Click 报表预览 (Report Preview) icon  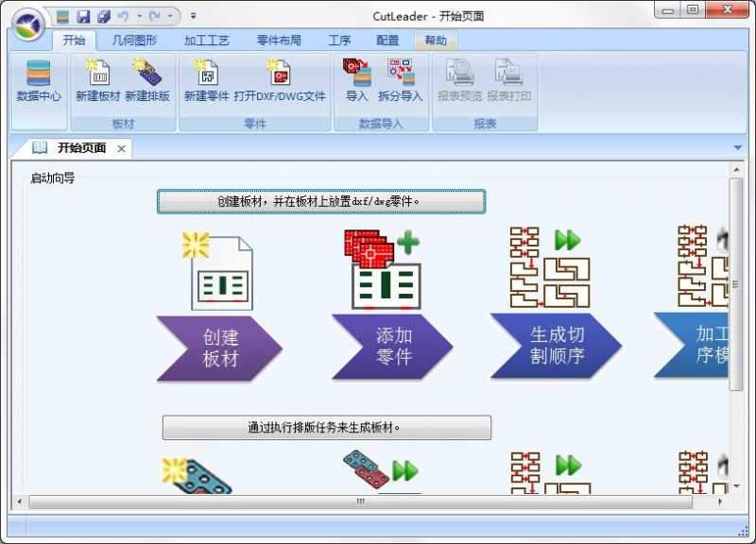coord(460,80)
